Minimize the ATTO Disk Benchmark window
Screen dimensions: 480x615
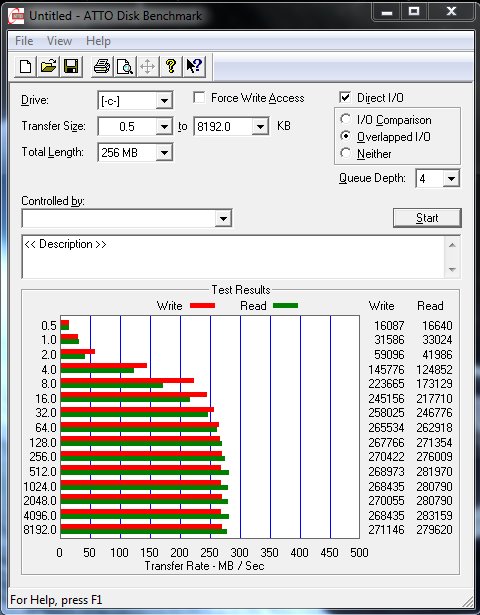(x=387, y=12)
